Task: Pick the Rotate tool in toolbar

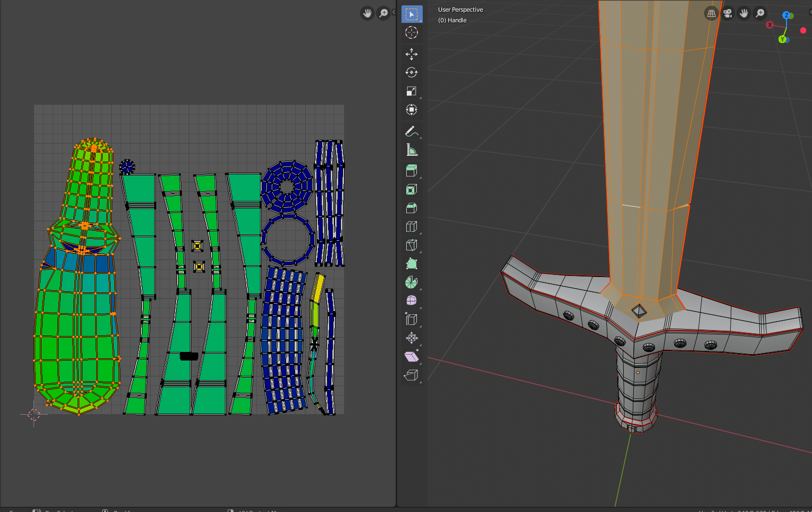Action: [412, 73]
